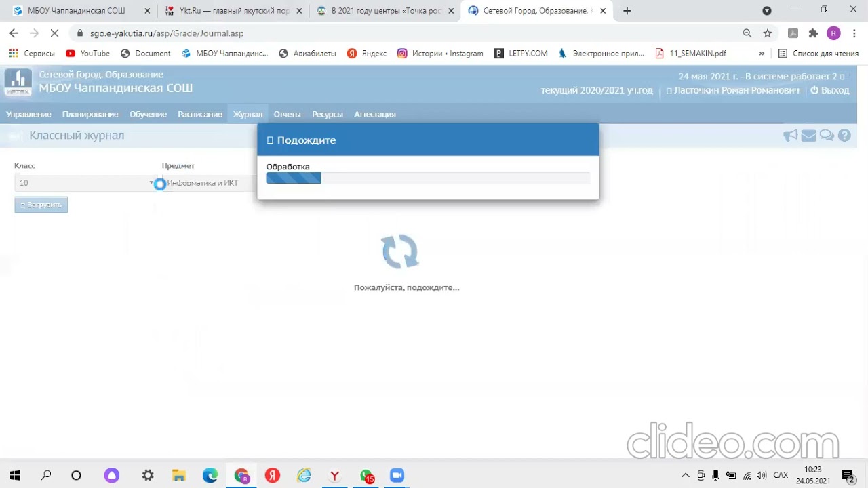
Task: Bookmark this page with the star icon
Action: click(768, 33)
